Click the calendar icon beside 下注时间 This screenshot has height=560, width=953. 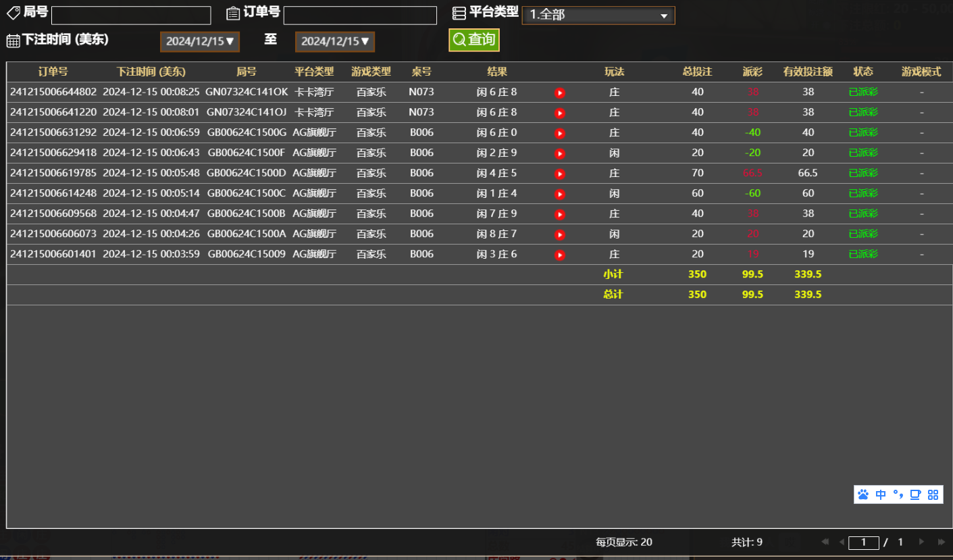pyautogui.click(x=12, y=39)
